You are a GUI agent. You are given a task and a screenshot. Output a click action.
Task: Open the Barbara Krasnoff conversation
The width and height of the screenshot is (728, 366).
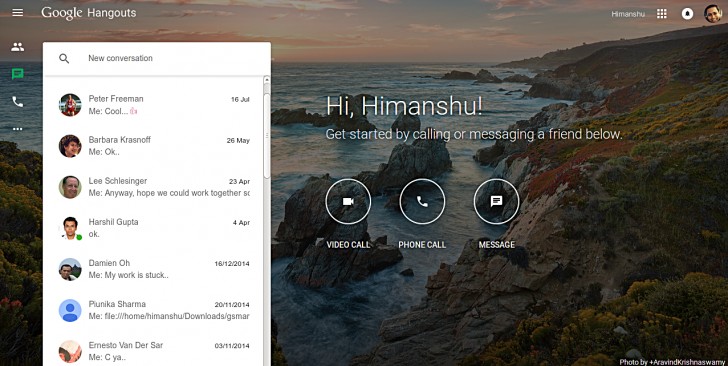pos(153,146)
